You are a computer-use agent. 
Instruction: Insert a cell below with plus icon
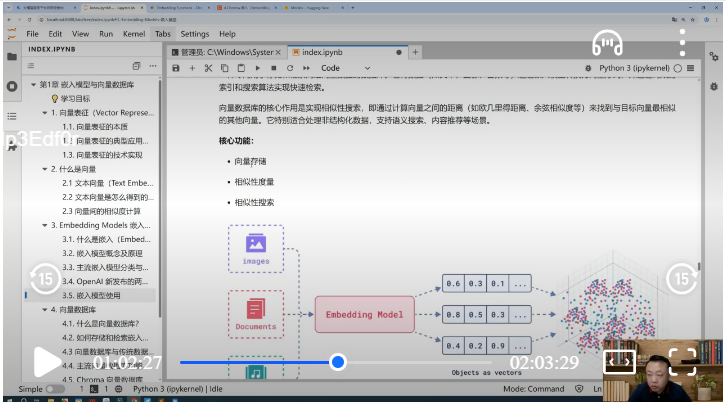[192, 68]
